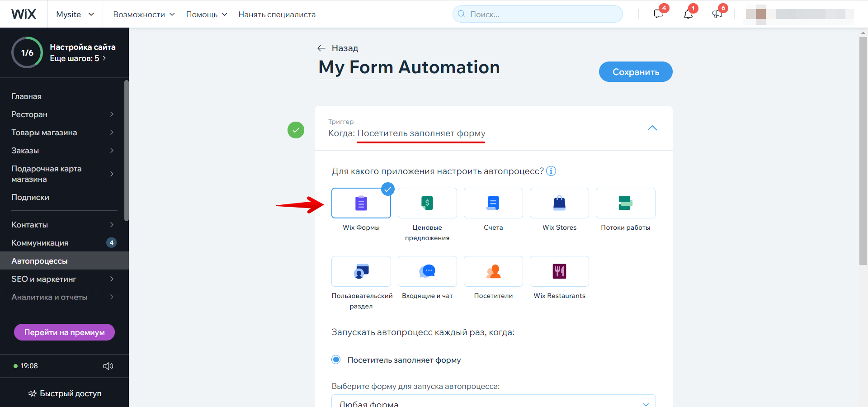The image size is (868, 407).
Task: Open the notifications bell icon
Action: 688,14
